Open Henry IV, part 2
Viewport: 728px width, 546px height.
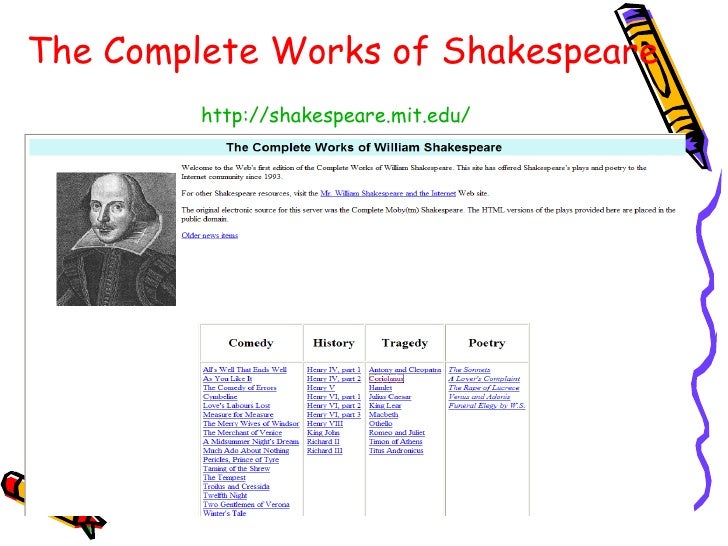coord(334,378)
